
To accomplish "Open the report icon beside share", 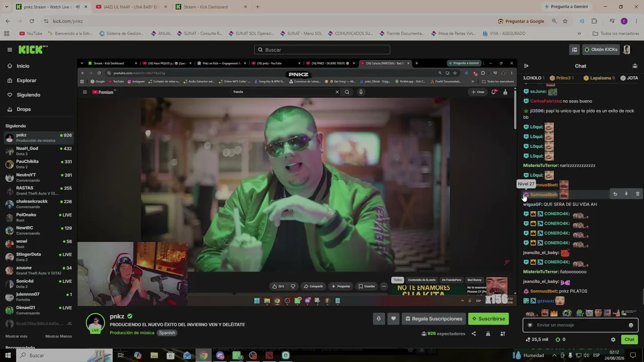I will [488, 334].
